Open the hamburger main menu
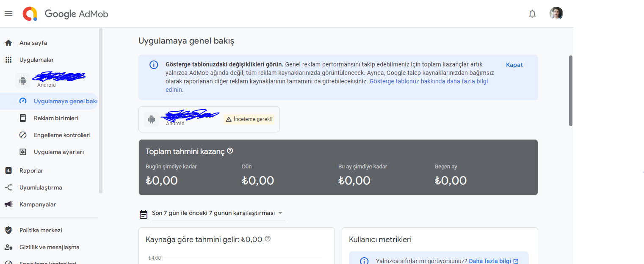644x264 pixels. click(x=8, y=14)
